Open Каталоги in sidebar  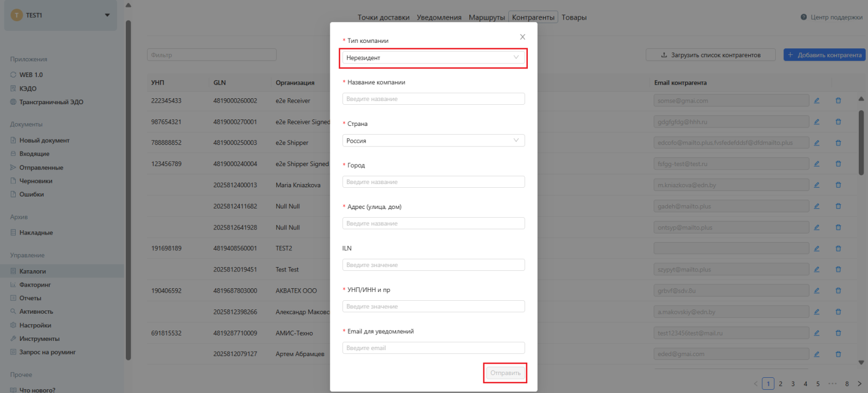61,271
